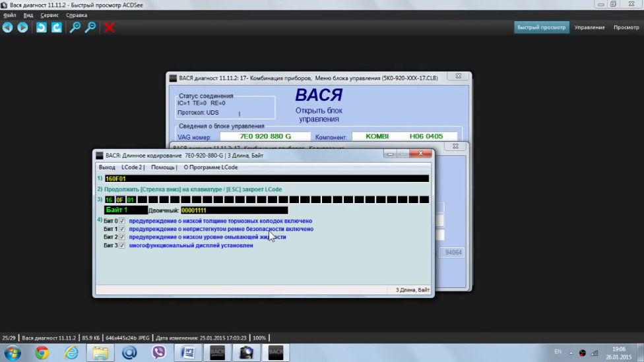Toggle Бит 1 seat belt warning checkbox
The height and width of the screenshot is (362, 644).
click(122, 229)
